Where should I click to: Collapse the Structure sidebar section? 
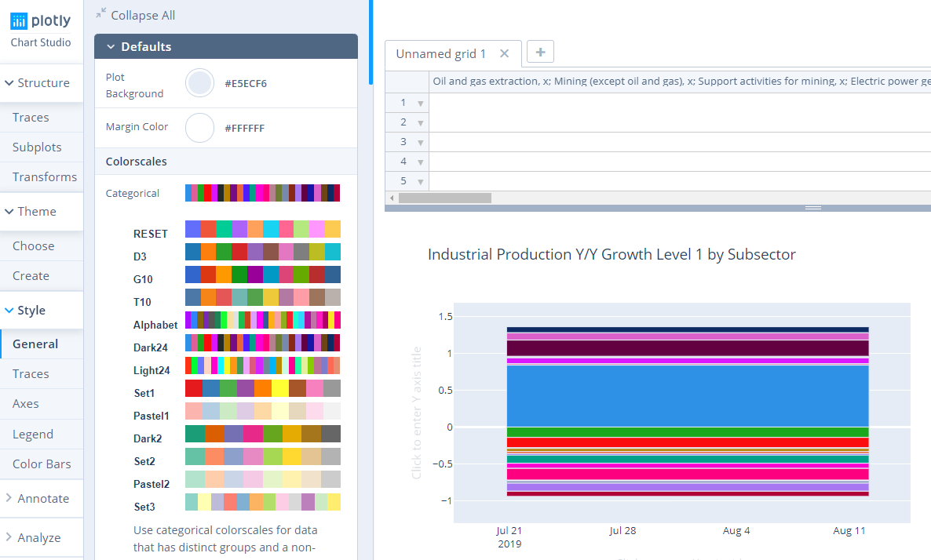tap(42, 83)
